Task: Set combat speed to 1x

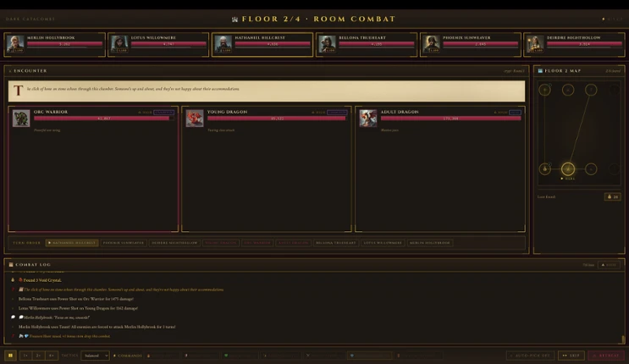Action: click(25, 356)
